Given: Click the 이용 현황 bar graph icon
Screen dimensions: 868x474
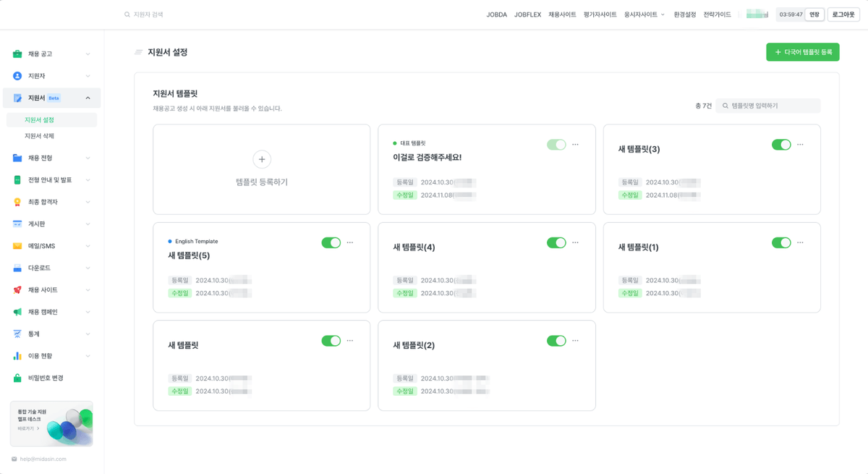Looking at the screenshot, I should (x=17, y=356).
